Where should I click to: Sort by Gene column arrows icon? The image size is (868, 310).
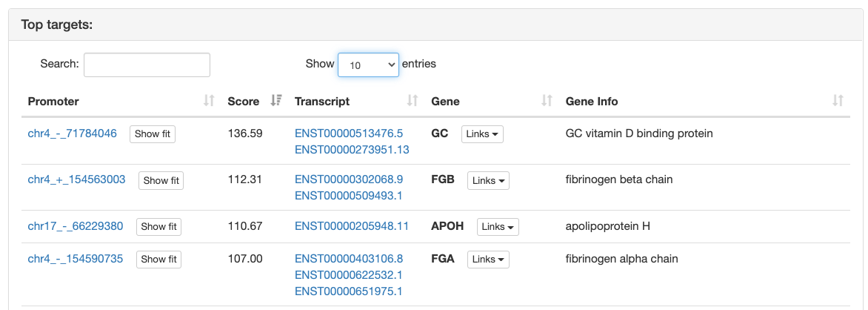tap(547, 101)
